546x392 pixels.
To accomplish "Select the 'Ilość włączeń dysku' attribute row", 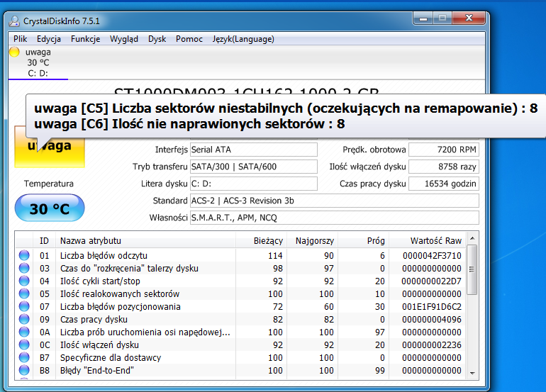I will (x=241, y=345).
